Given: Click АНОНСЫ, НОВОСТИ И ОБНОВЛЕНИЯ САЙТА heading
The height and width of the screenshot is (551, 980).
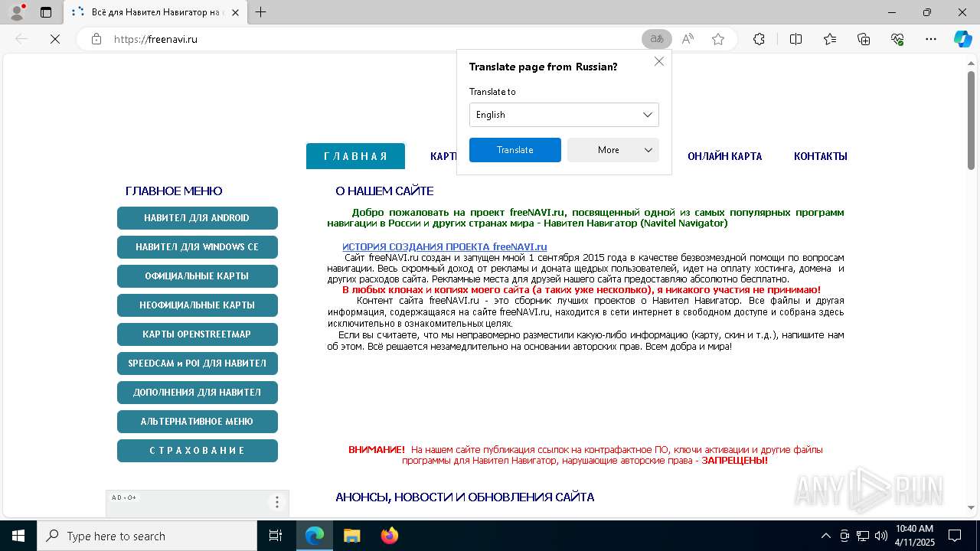Looking at the screenshot, I should (x=465, y=497).
